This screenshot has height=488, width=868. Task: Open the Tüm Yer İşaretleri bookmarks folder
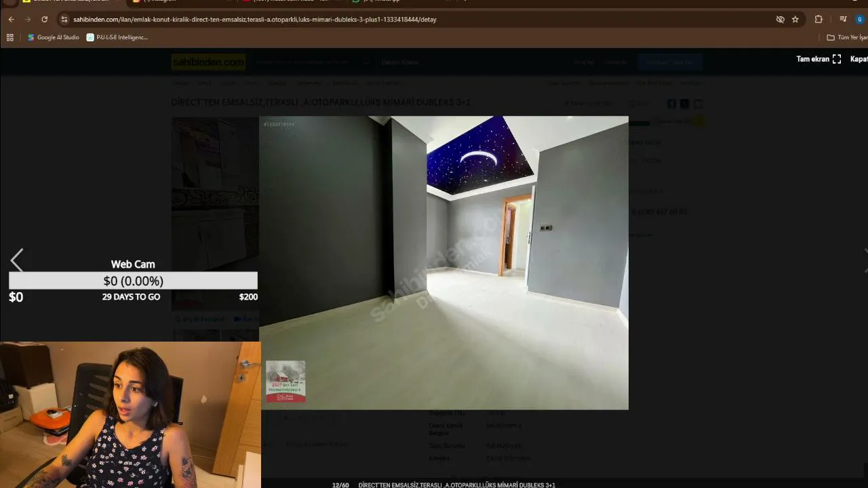[x=847, y=37]
